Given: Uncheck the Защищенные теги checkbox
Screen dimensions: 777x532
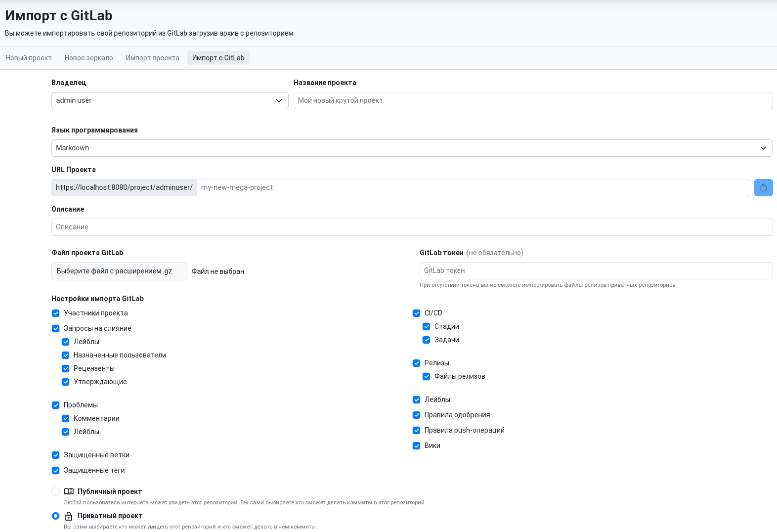Looking at the screenshot, I should [x=56, y=470].
